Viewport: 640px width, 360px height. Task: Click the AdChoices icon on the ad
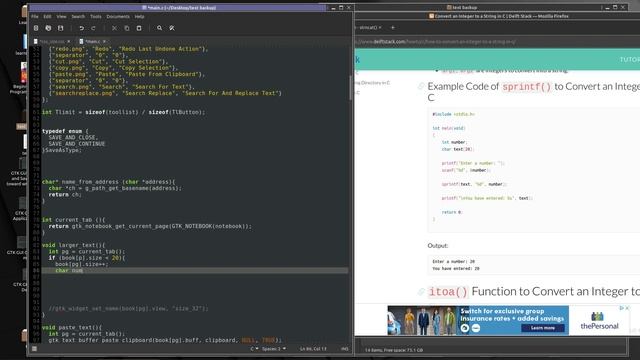point(622,308)
